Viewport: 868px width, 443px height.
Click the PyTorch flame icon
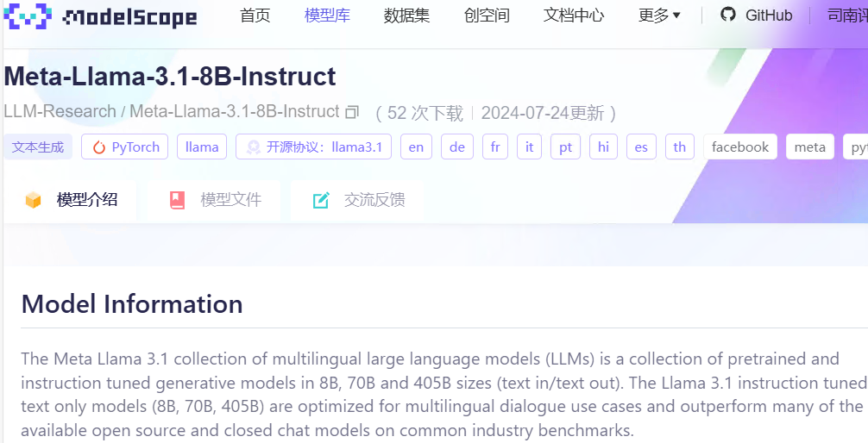(99, 147)
